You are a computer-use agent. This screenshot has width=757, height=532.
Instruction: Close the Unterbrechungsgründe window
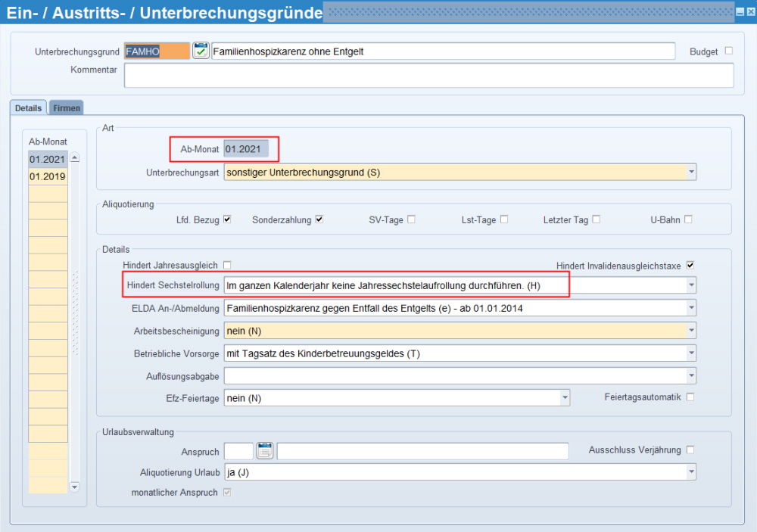pos(751,12)
